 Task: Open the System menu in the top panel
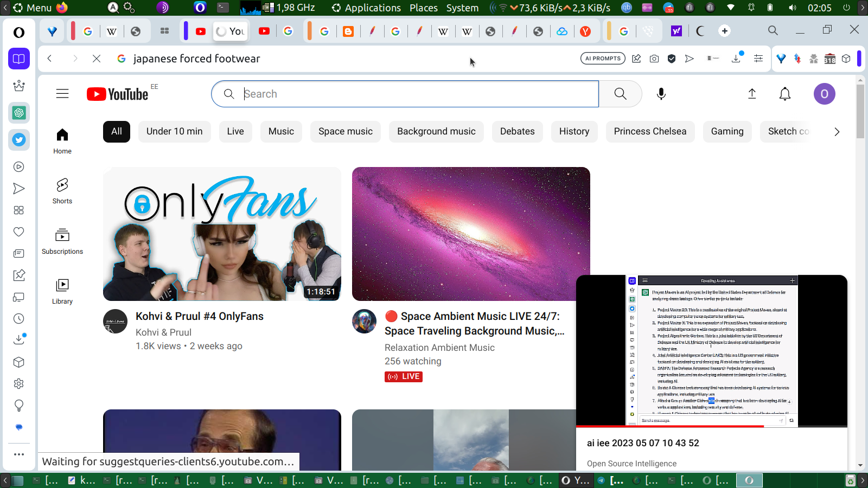[462, 8]
